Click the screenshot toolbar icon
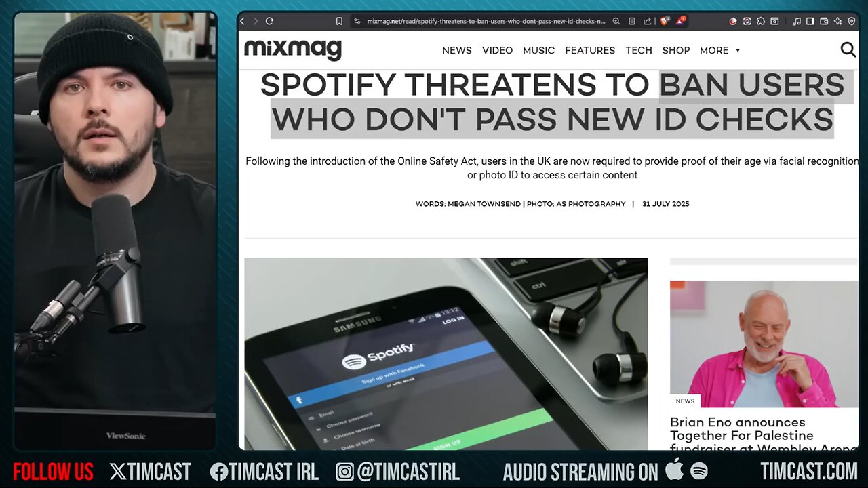 click(x=775, y=21)
